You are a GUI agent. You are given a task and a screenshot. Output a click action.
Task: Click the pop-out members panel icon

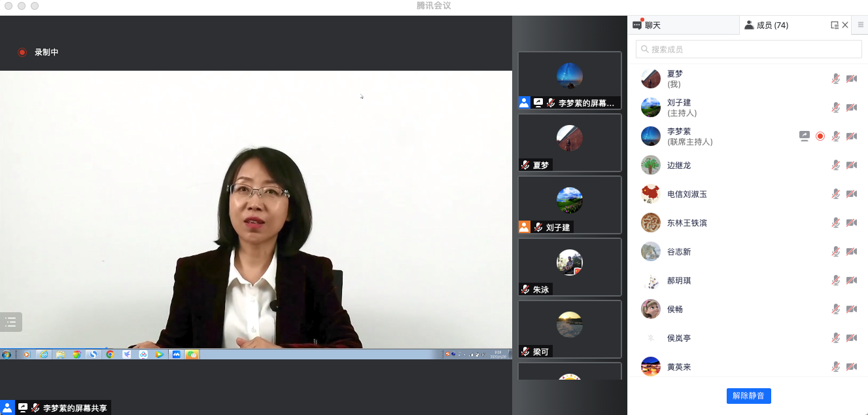tap(834, 26)
